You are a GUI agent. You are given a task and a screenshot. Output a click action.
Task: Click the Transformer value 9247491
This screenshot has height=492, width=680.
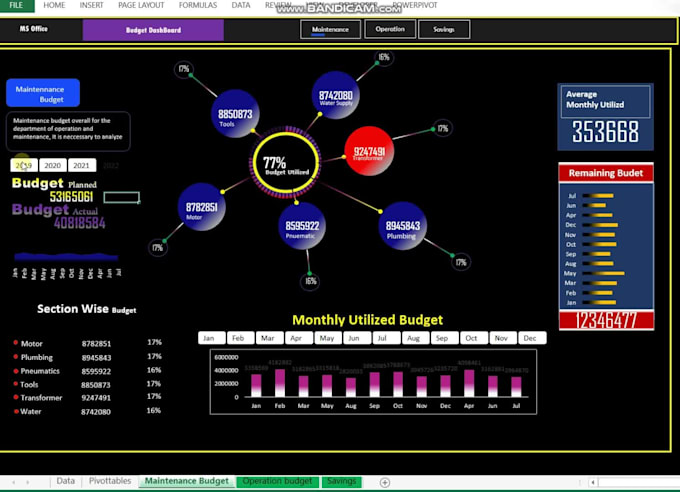pos(96,398)
